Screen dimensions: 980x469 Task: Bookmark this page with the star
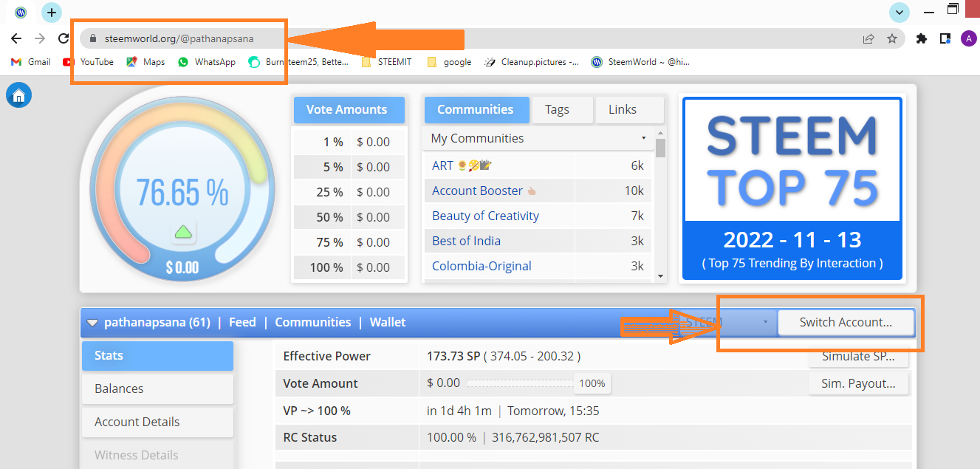click(x=892, y=38)
